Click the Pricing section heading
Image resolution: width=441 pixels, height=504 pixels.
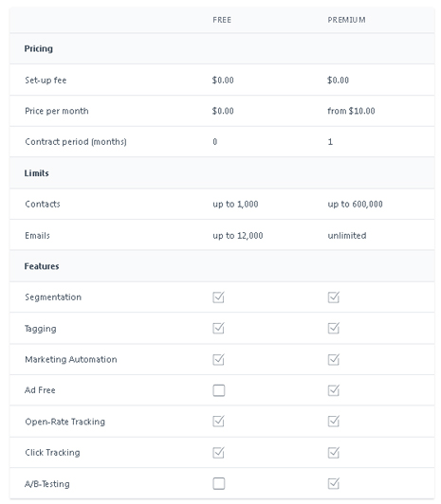(x=39, y=49)
